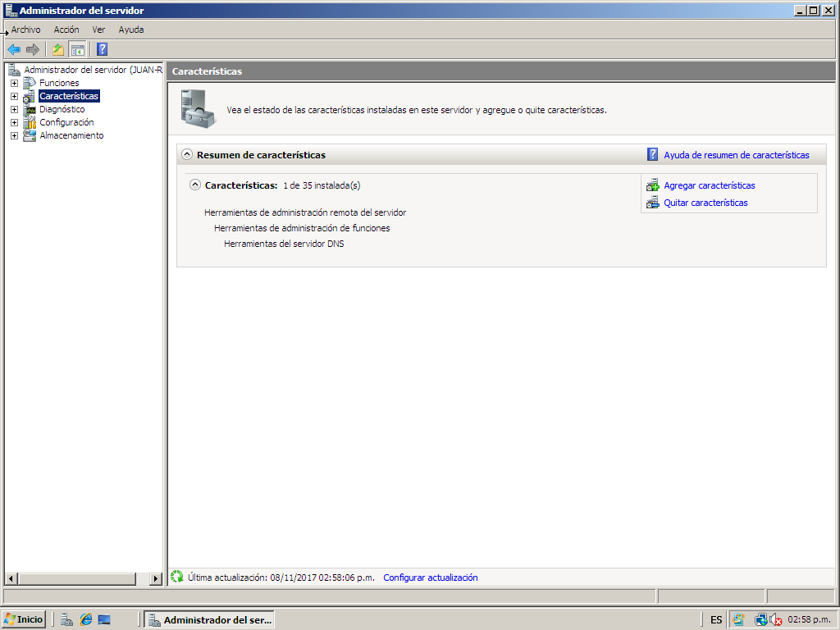Viewport: 840px width, 630px height.
Task: Click the ES language indicator in the taskbar
Action: (714, 619)
